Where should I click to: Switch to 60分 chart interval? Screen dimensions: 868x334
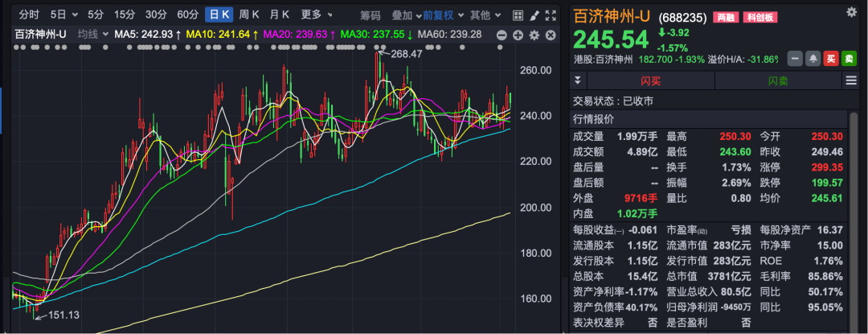(x=187, y=15)
